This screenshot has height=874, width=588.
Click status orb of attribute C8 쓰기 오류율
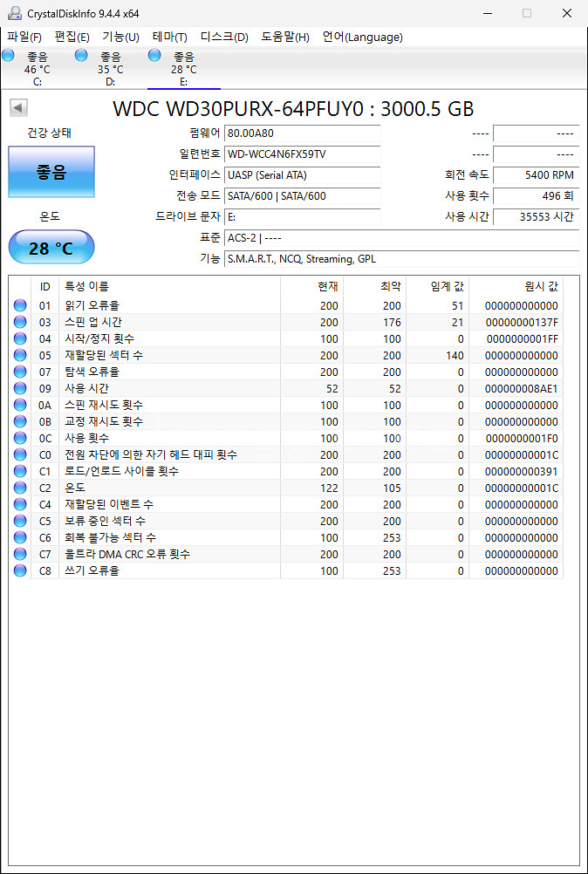(20, 570)
